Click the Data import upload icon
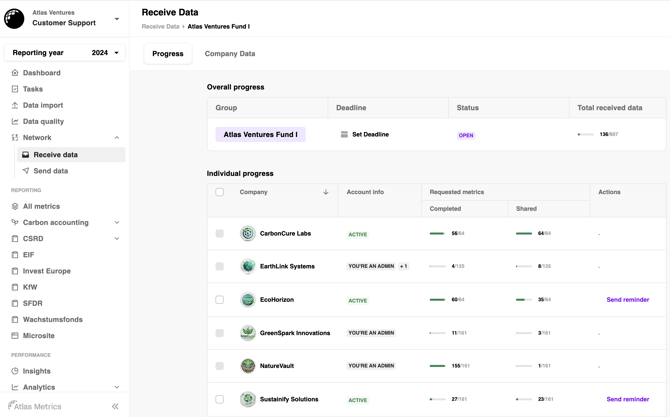670x417 pixels. (x=15, y=105)
